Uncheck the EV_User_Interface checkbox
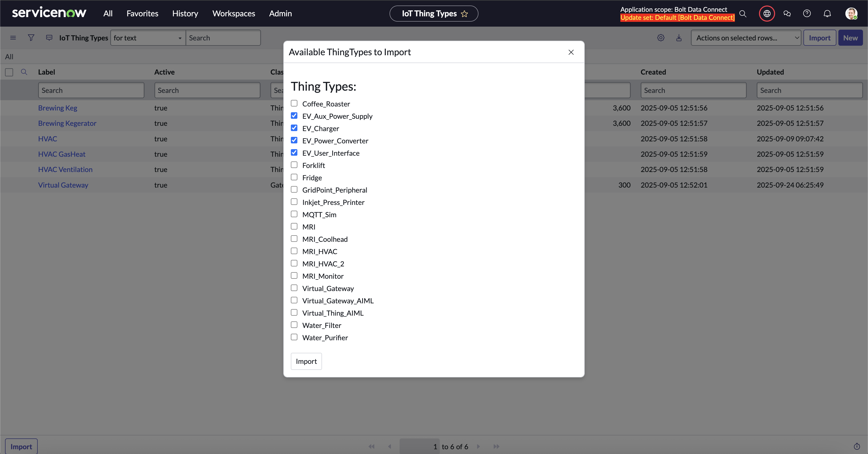Viewport: 868px width, 454px height. pos(294,152)
